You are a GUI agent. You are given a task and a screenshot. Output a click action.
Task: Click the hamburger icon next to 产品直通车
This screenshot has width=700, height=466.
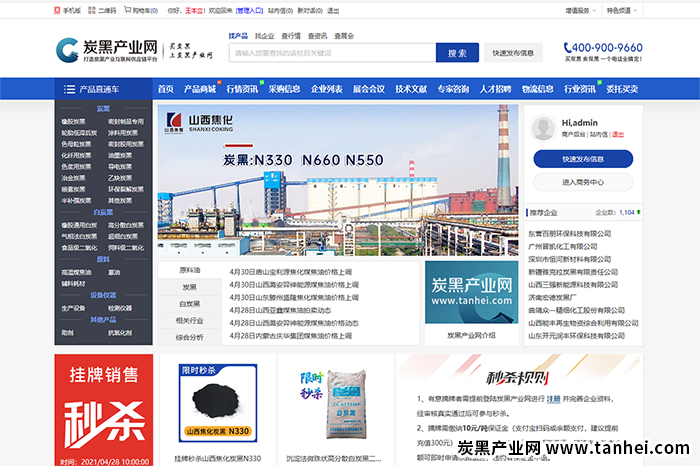click(x=69, y=89)
